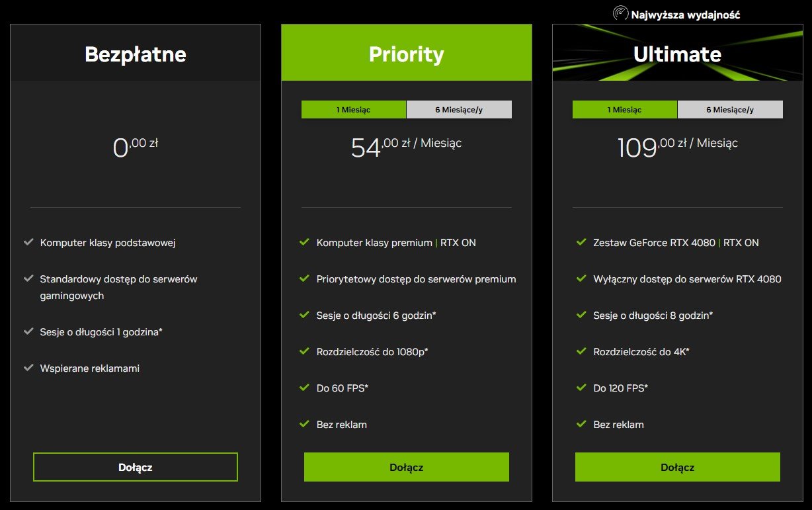This screenshot has width=812, height=510.
Task: Click checkmark beside Do 120 FPS
Action: tap(581, 388)
